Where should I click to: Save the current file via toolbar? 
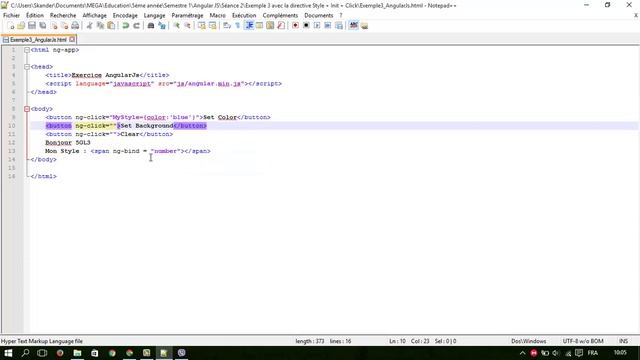[x=32, y=26]
